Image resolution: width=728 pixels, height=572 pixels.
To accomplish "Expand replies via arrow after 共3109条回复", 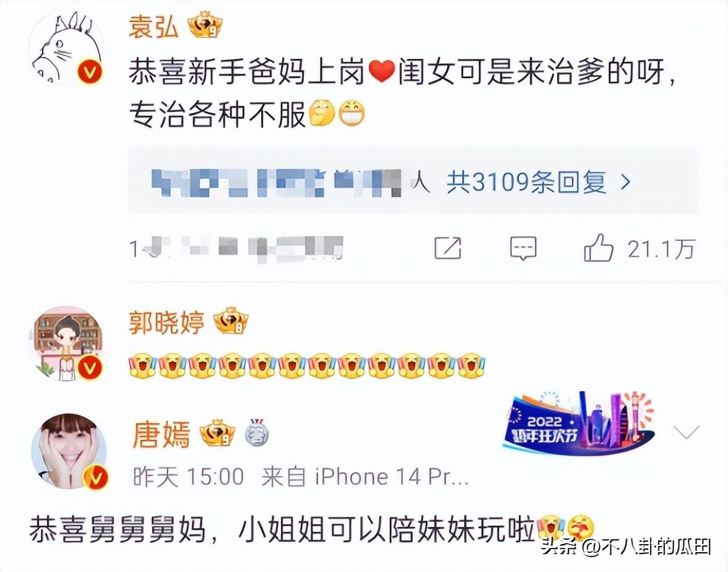I will click(x=626, y=182).
